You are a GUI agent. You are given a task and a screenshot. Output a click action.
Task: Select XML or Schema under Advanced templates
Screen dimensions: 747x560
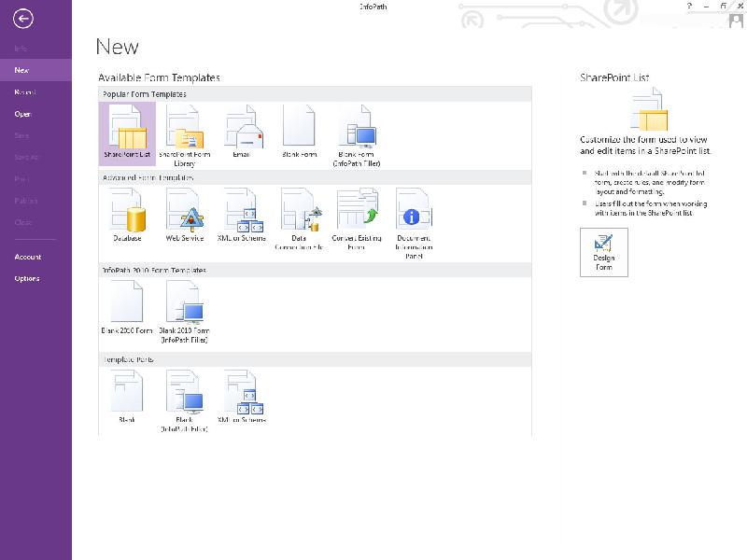coord(242,216)
